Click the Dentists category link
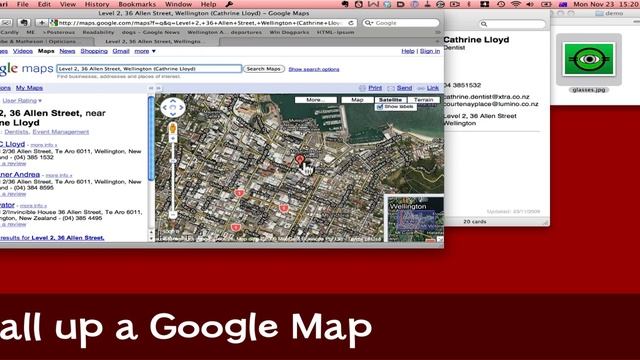The width and height of the screenshot is (640, 360). pos(16,132)
